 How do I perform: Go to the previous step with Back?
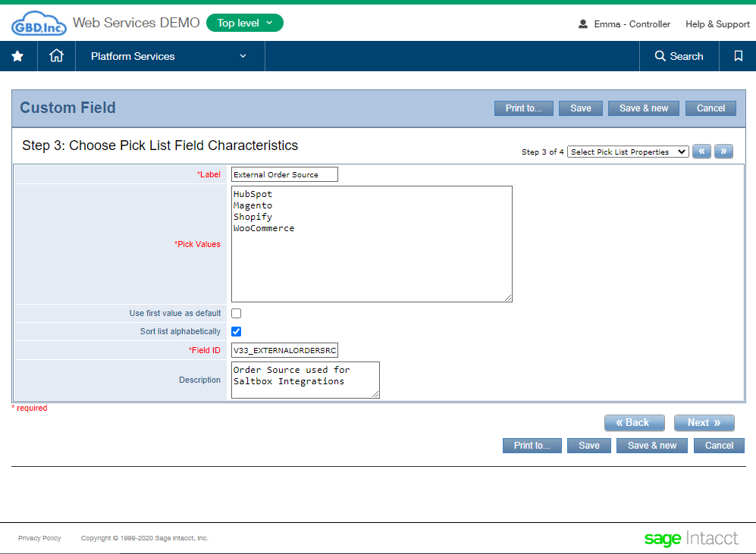point(635,423)
